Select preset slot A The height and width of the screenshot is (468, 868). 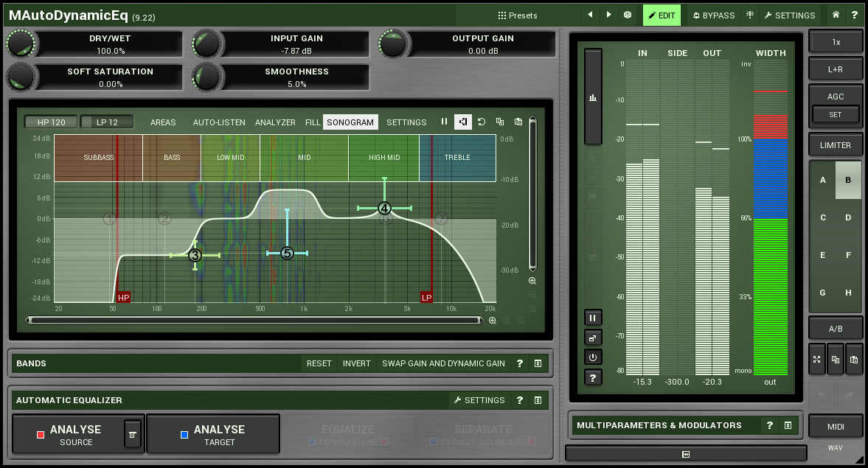click(x=822, y=180)
